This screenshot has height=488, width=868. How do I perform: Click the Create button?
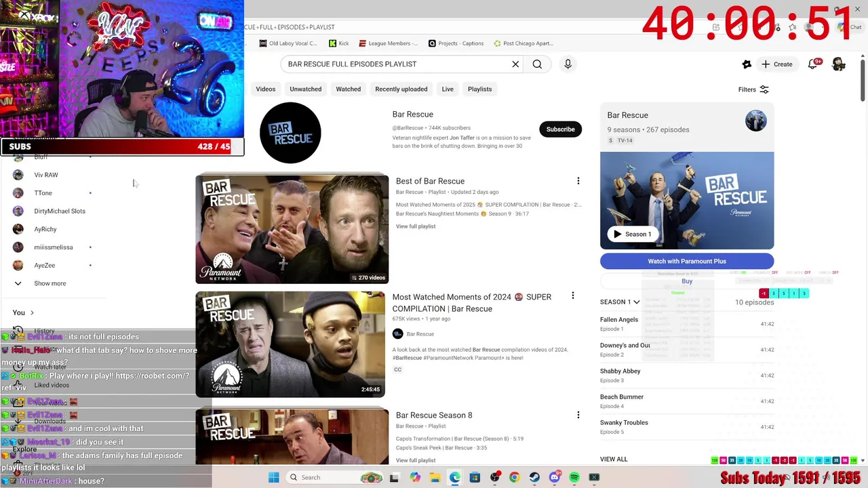tap(777, 64)
